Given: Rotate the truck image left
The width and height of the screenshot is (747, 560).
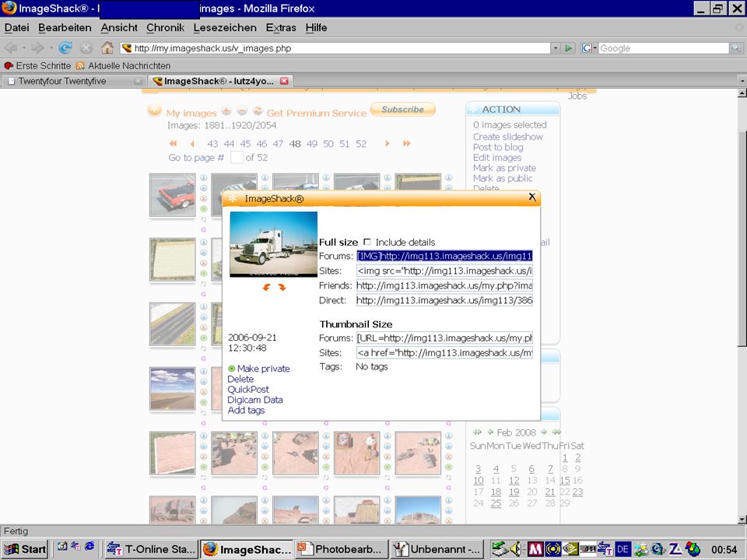Looking at the screenshot, I should click(x=266, y=287).
